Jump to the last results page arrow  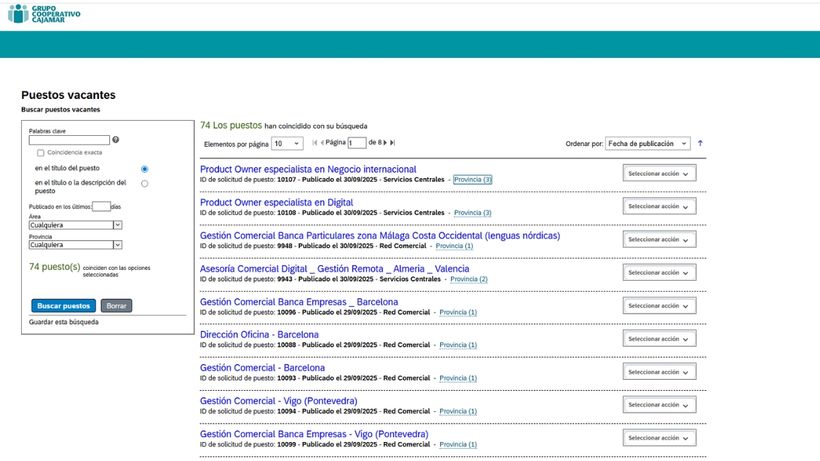click(393, 144)
